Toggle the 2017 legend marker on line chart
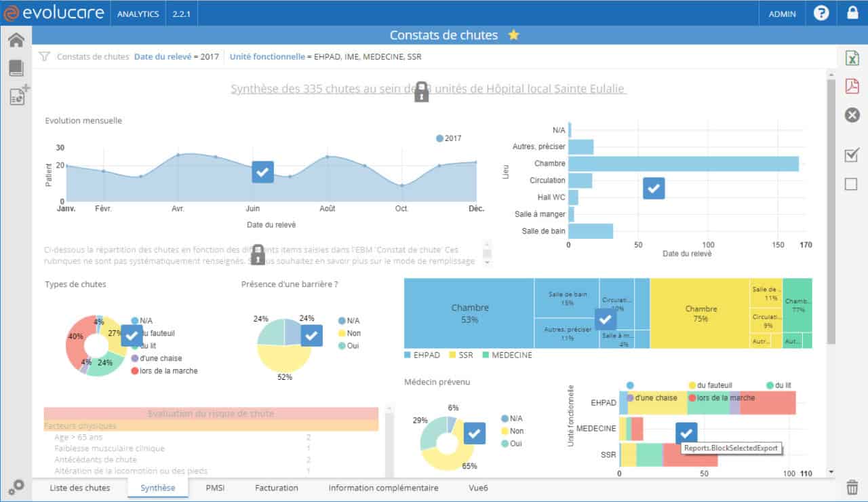The width and height of the screenshot is (868, 502). point(440,138)
